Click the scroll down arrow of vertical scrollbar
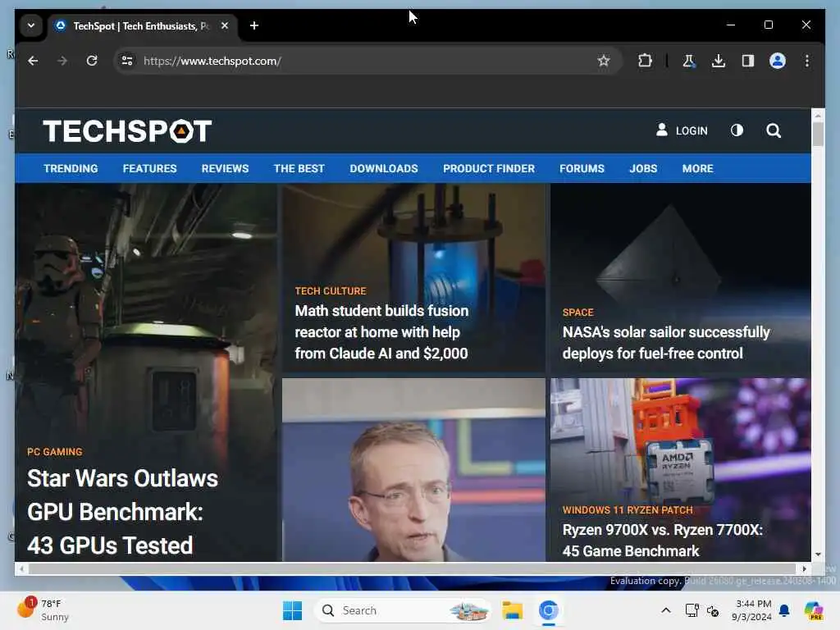Viewport: 840px width, 630px height. [818, 555]
